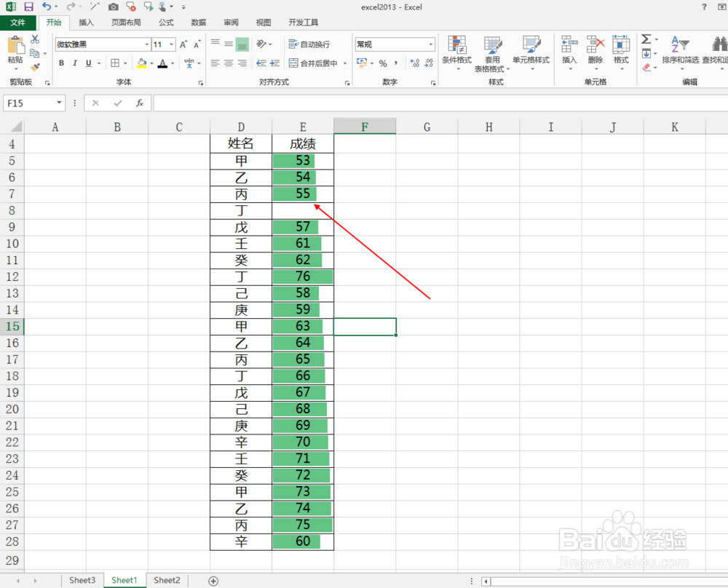Click the Format Painter brush icon
The width and height of the screenshot is (728, 588).
pos(35,67)
